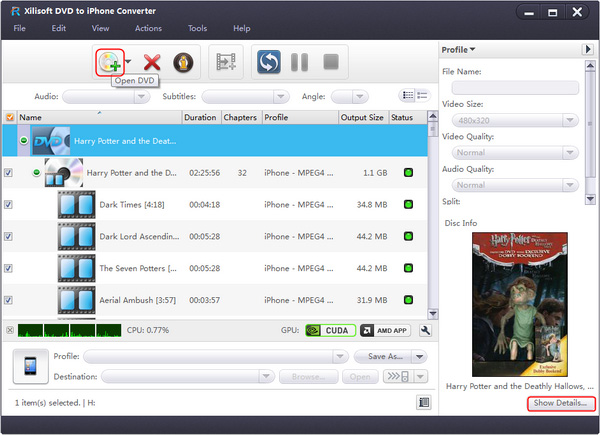This screenshot has width=600, height=435.
Task: Open the Actions menu
Action: (x=148, y=28)
